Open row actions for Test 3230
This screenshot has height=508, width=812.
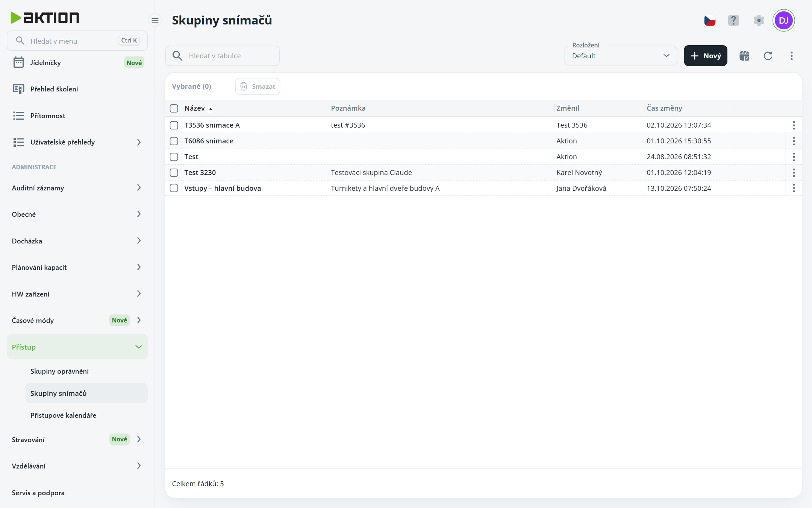(x=794, y=173)
